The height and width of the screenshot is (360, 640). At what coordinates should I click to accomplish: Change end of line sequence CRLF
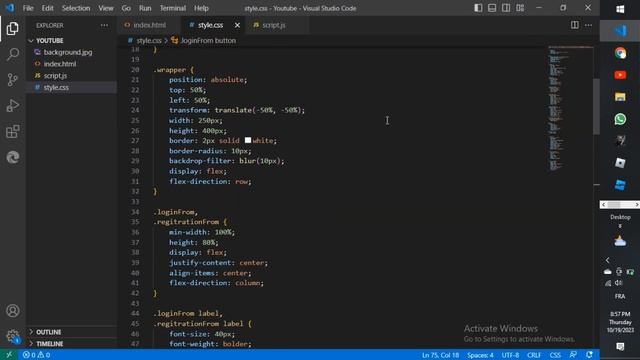coord(534,355)
